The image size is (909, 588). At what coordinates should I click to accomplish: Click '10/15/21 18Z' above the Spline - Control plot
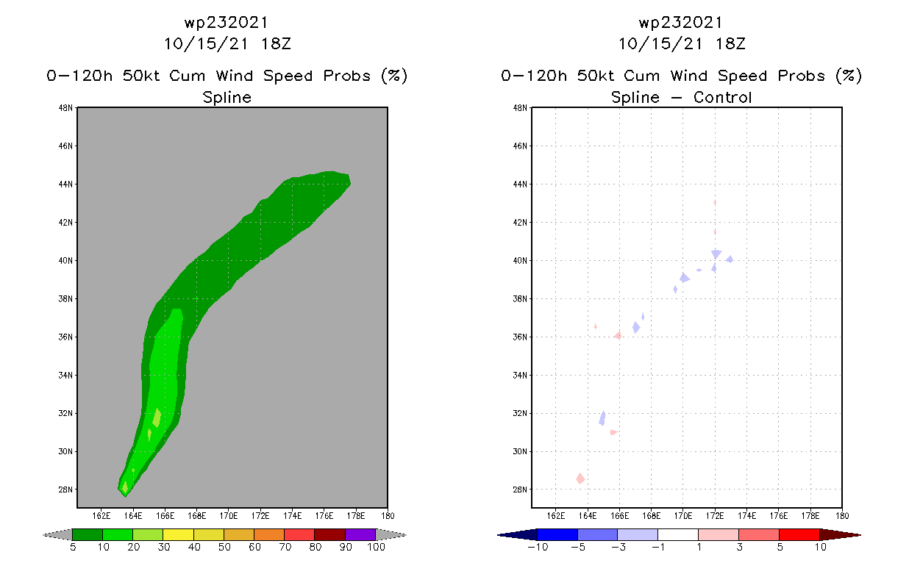681,43
